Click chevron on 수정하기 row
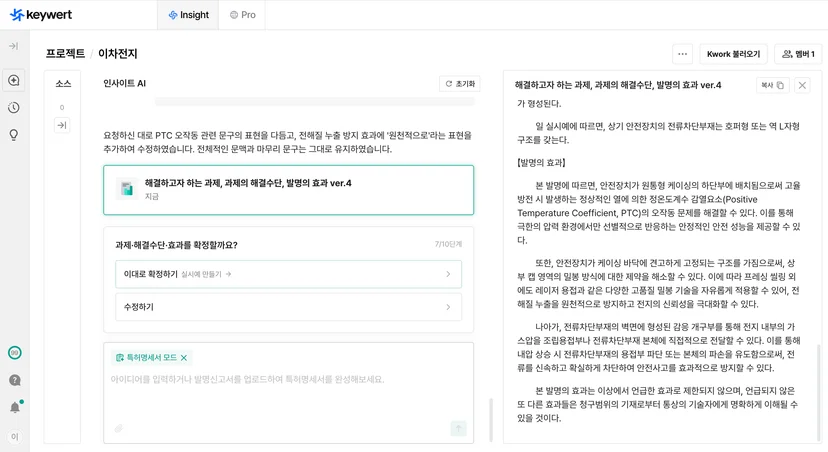The width and height of the screenshot is (828, 452). (x=448, y=307)
